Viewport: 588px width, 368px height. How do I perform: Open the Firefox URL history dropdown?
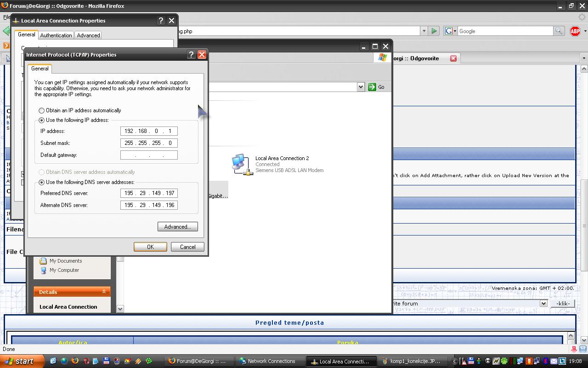pos(424,31)
